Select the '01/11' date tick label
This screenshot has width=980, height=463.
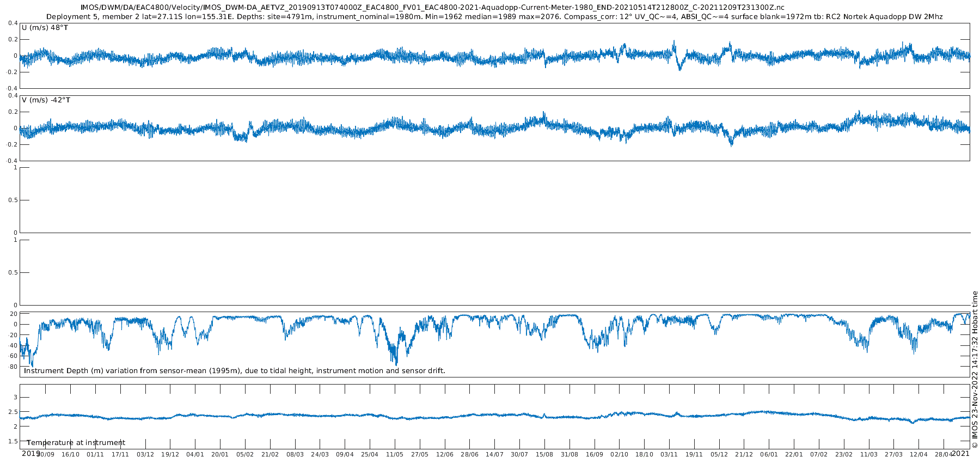(95, 454)
